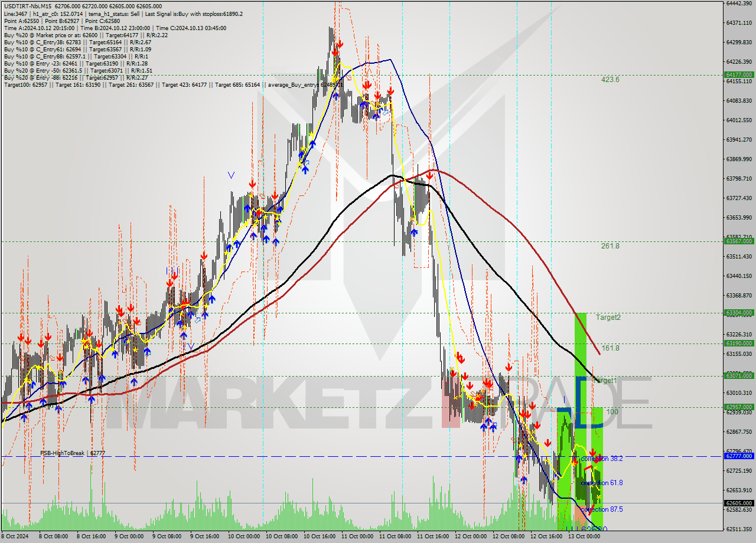
Task: Click the 'Buy %10 @ C_Entry61: 62694' line
Action: 77,49
